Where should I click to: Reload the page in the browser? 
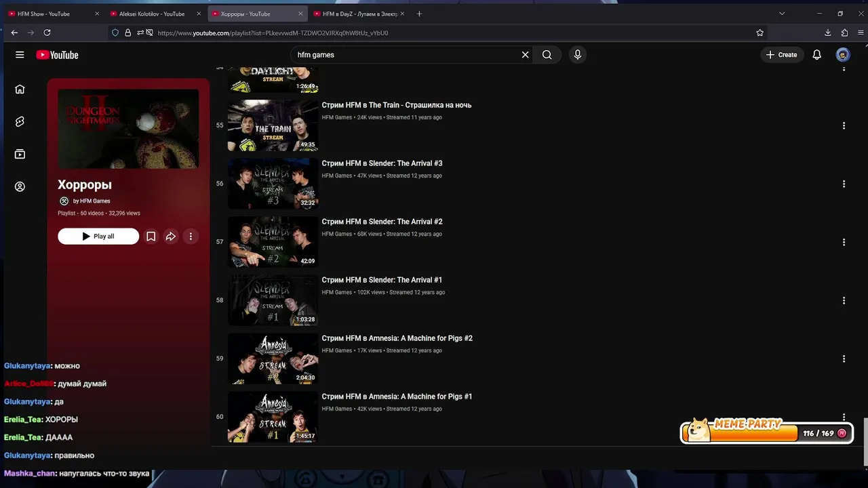point(47,33)
